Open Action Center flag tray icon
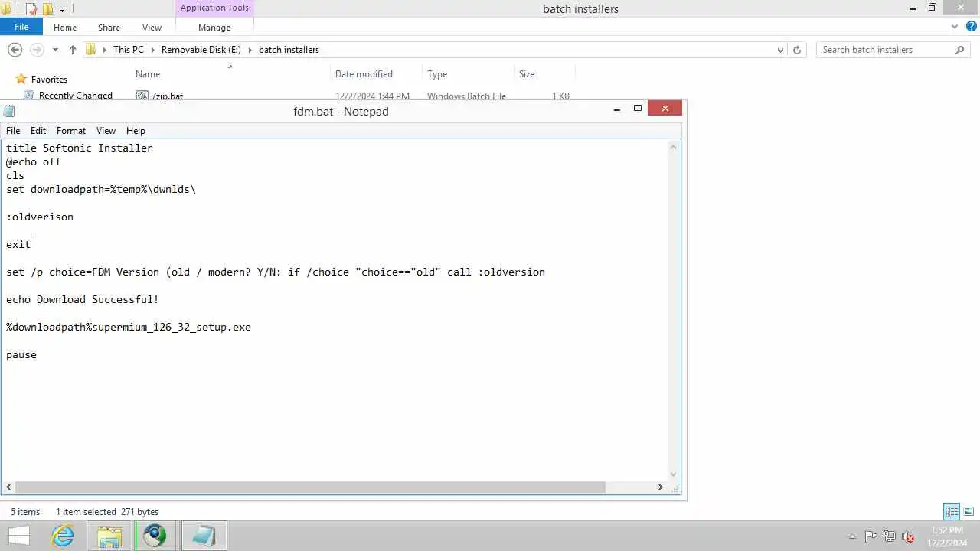 [x=871, y=536]
